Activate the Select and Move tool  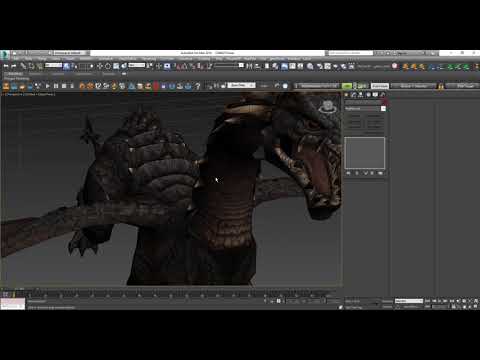pyautogui.click(x=100, y=66)
